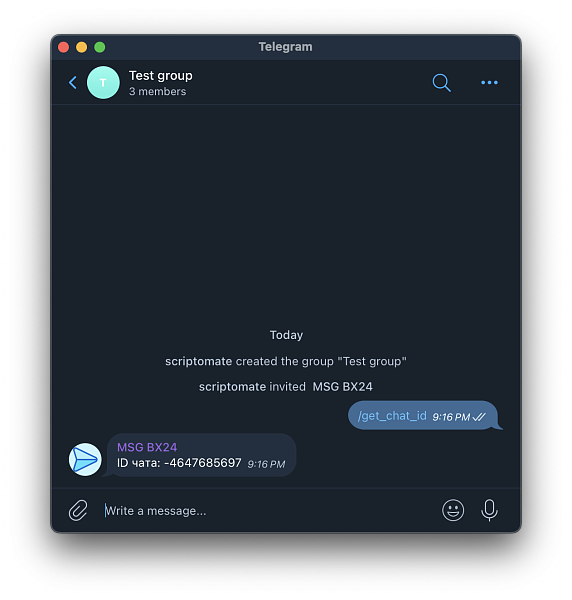This screenshot has height=600, width=572.
Task: Open search in Test group chat
Action: coord(442,82)
